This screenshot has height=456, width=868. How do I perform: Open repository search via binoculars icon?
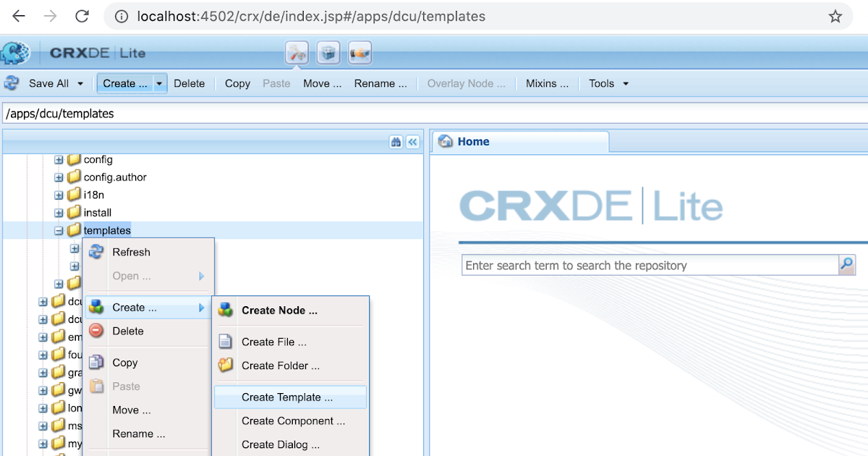[396, 142]
